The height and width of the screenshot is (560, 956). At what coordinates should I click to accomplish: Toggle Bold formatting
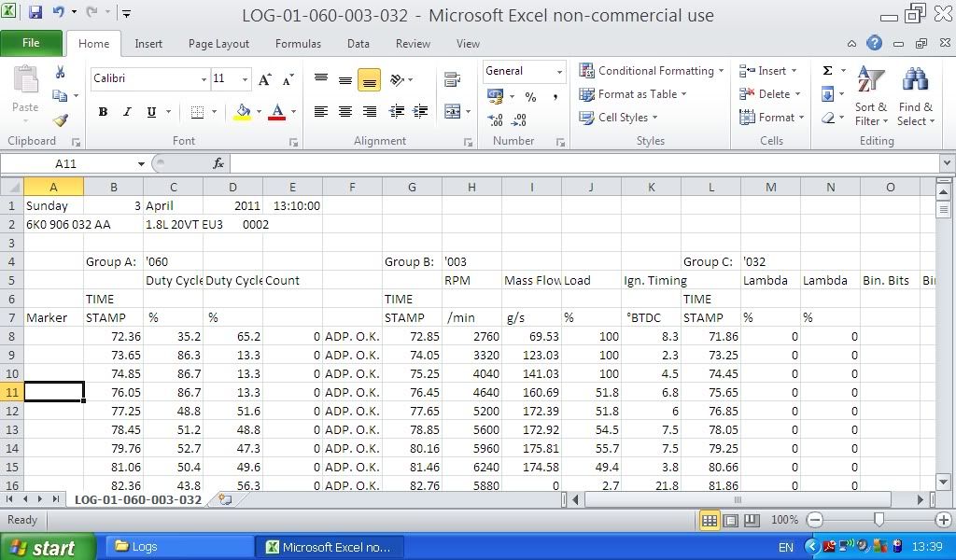pyautogui.click(x=103, y=112)
